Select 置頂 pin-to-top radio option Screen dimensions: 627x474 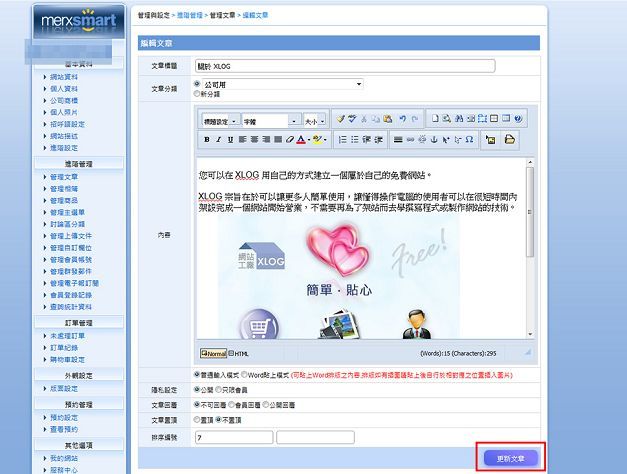click(197, 420)
